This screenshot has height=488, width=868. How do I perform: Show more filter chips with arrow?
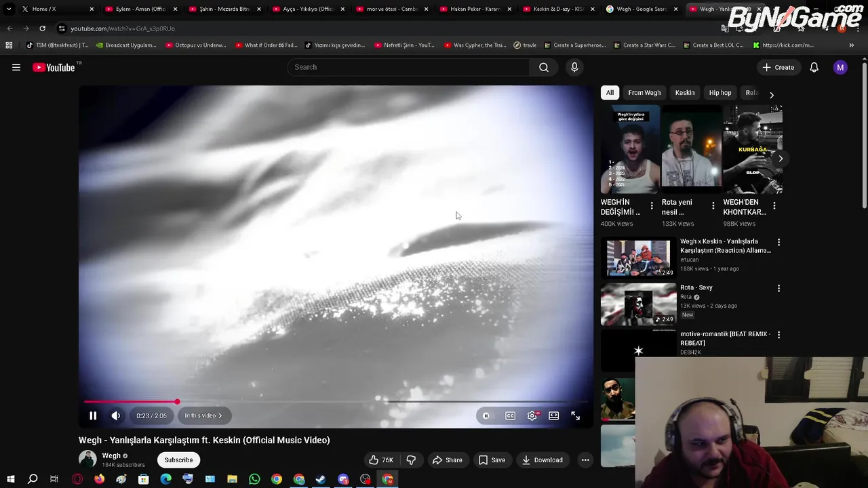coord(771,95)
